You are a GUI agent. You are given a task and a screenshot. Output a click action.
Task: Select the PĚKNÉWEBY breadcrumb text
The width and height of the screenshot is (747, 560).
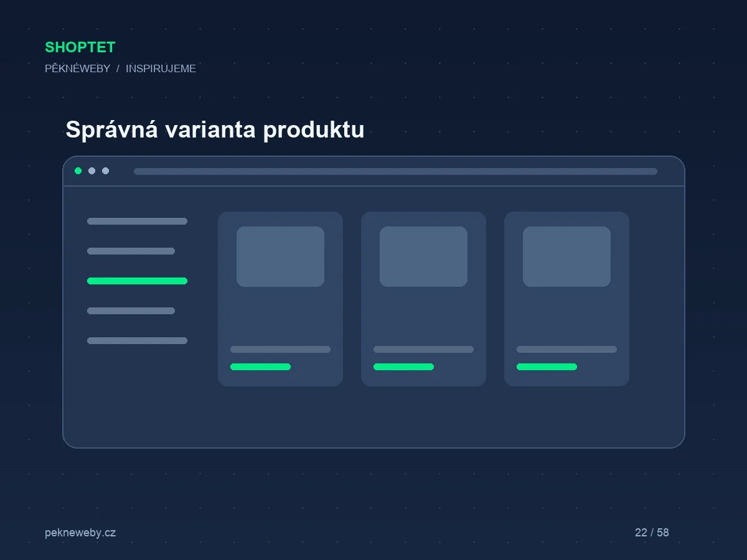click(x=77, y=68)
